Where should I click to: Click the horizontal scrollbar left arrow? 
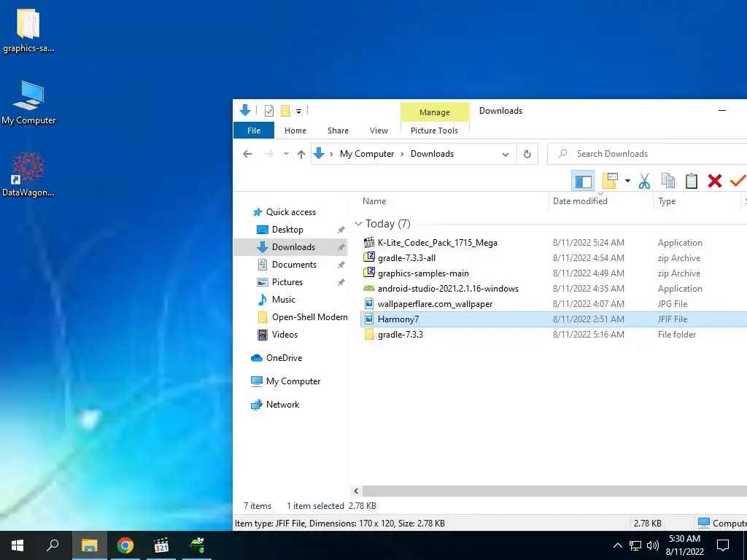[x=356, y=491]
